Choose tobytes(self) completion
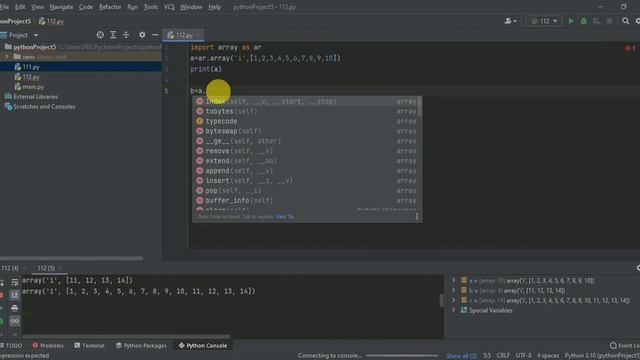This screenshot has width=640, height=360. point(304,111)
